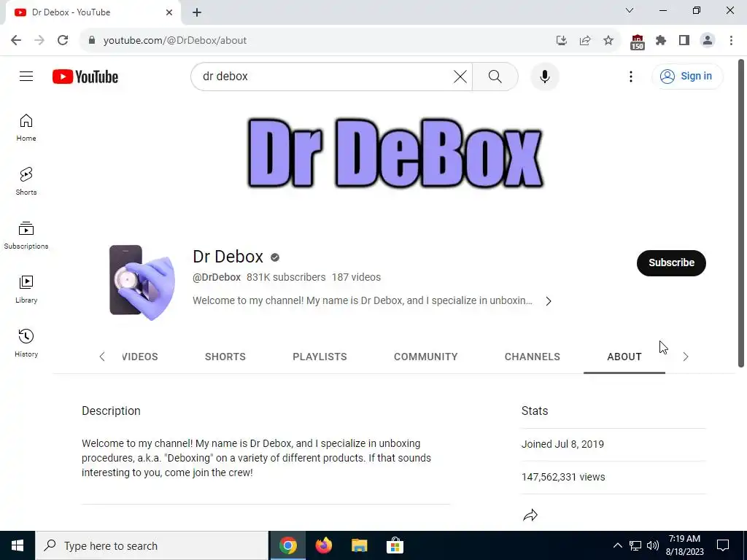Show hidden system tray icons
Image resolution: width=747 pixels, height=560 pixels.
(617, 545)
